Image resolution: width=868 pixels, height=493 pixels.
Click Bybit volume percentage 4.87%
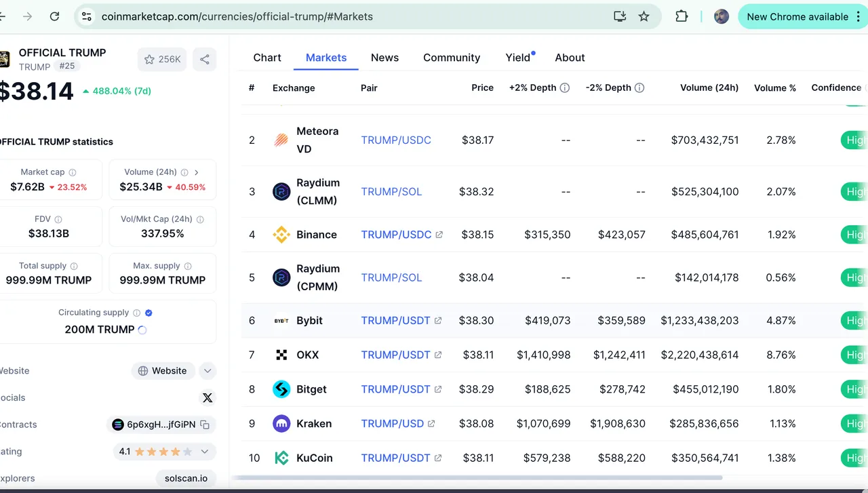click(781, 320)
